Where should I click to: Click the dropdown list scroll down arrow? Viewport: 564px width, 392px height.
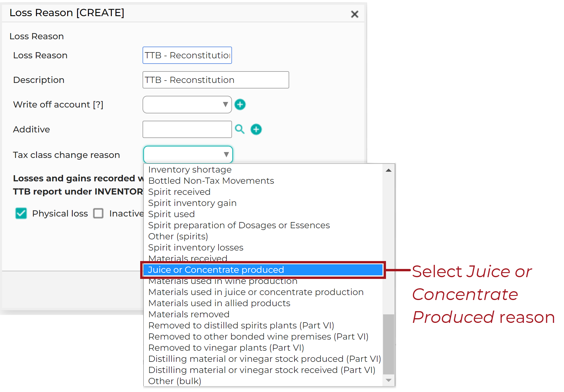pyautogui.click(x=389, y=380)
